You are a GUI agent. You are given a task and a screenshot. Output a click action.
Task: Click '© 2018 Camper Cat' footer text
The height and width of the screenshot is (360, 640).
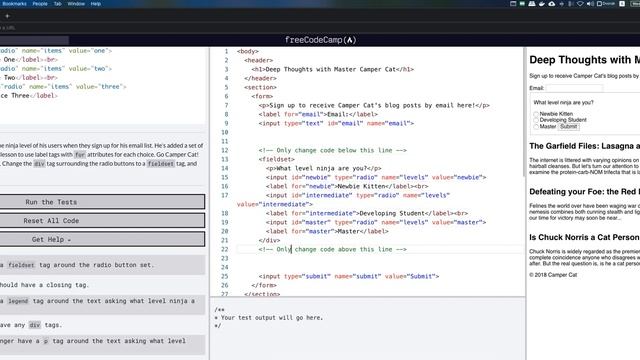553,275
